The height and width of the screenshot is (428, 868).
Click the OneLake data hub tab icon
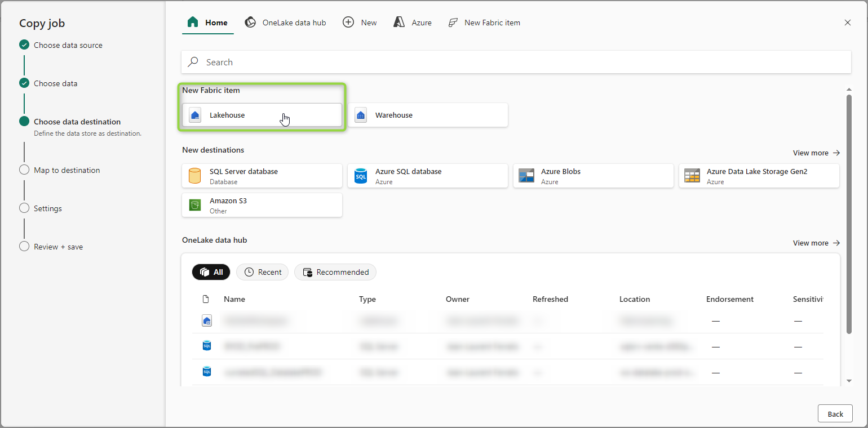click(250, 23)
